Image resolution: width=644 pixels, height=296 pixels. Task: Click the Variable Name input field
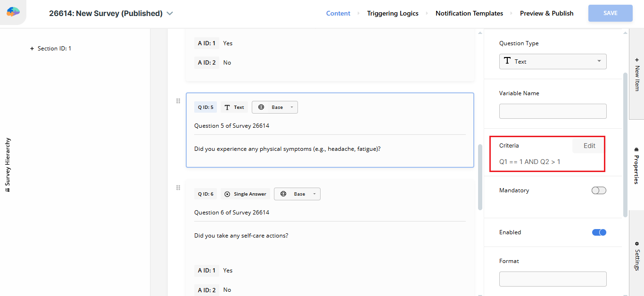pyautogui.click(x=553, y=111)
